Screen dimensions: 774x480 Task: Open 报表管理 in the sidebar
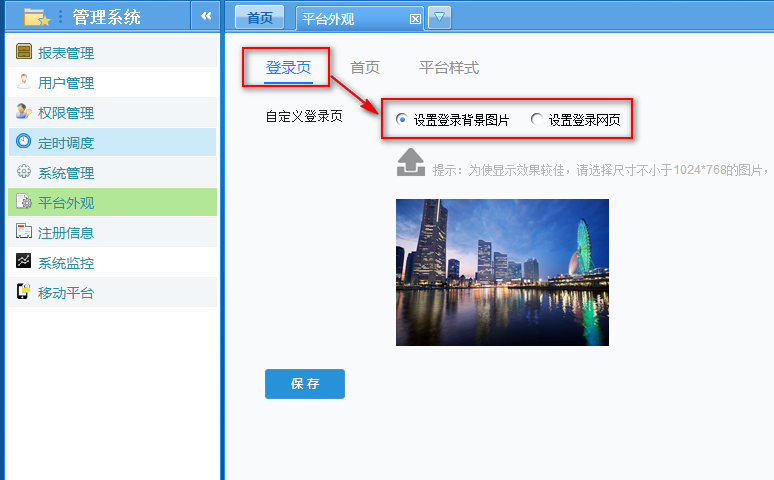(113, 52)
